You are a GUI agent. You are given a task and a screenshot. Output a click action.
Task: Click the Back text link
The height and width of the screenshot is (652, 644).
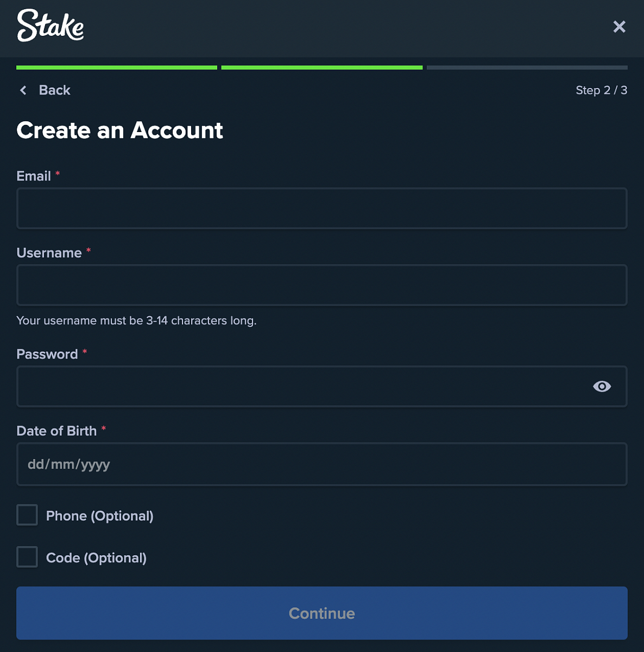(x=54, y=90)
